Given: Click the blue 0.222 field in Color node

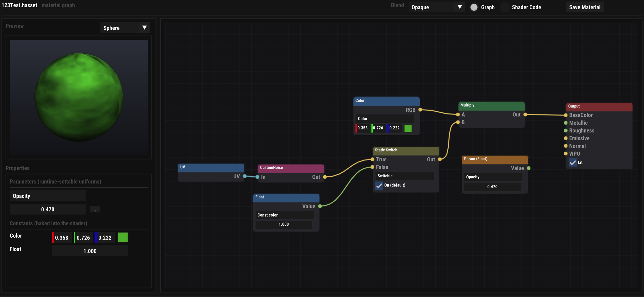Looking at the screenshot, I should (395, 128).
